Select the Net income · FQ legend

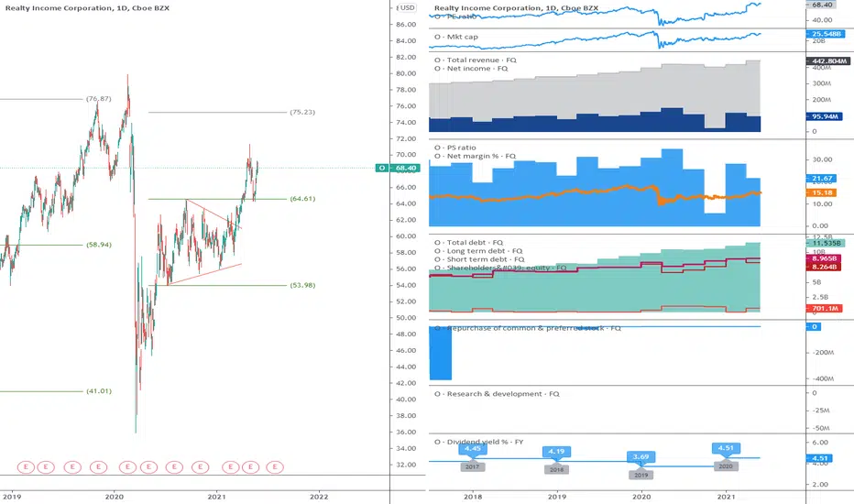pos(471,68)
